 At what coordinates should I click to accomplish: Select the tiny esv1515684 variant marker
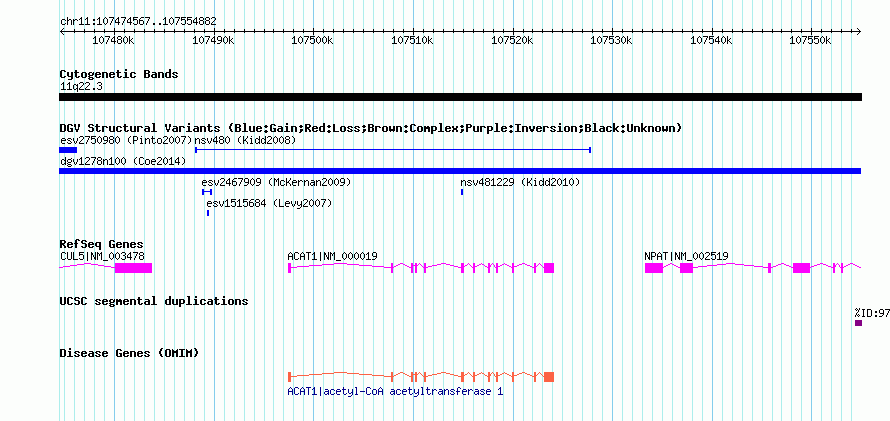coord(208,213)
